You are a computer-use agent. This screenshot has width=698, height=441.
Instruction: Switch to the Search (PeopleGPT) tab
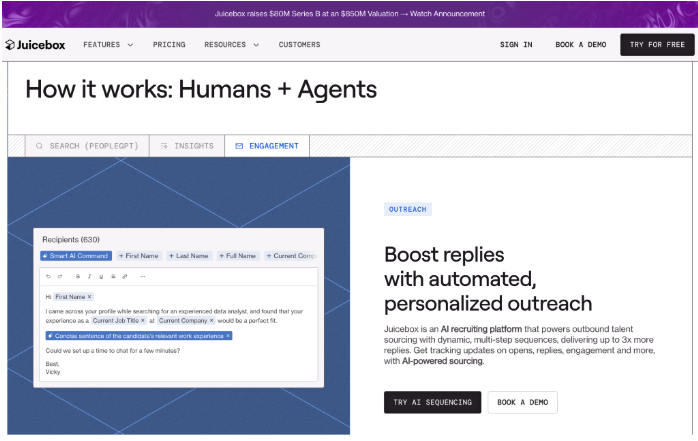coord(87,146)
